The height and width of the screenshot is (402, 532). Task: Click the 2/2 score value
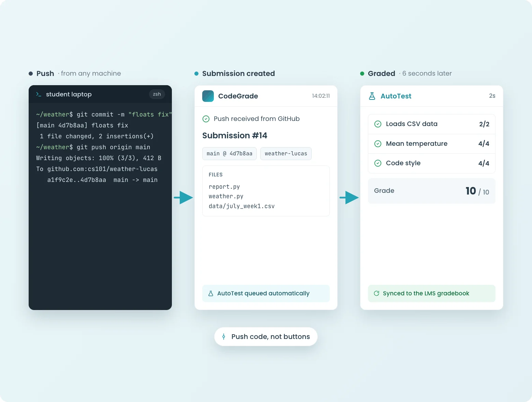point(484,124)
